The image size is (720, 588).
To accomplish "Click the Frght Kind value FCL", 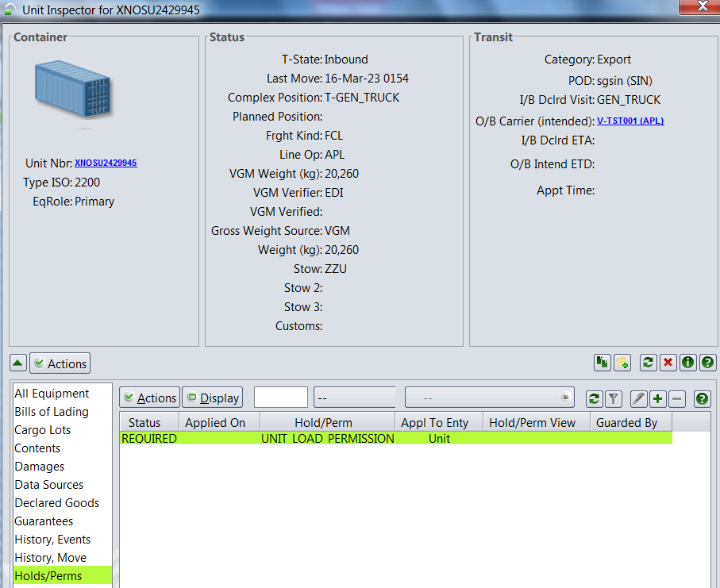I will coord(334,136).
